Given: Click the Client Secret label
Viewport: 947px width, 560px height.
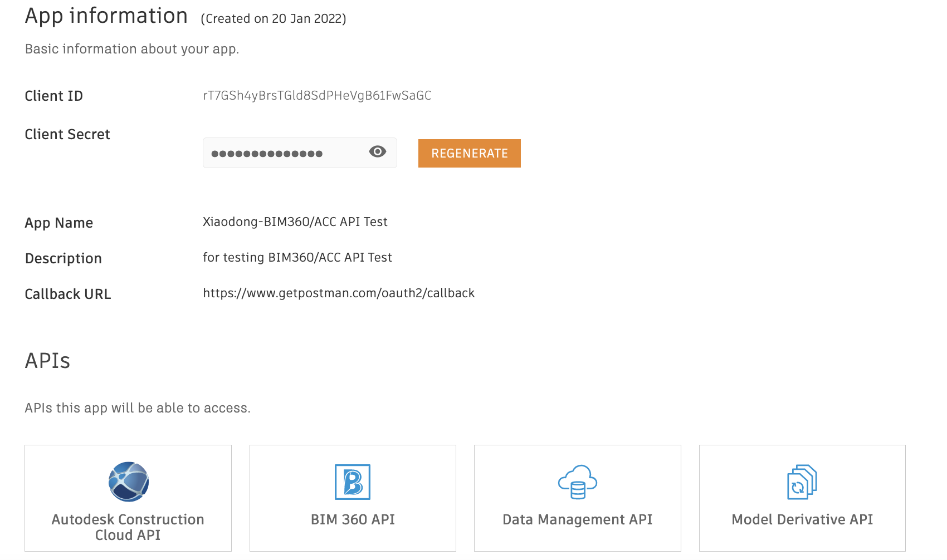Looking at the screenshot, I should (x=67, y=135).
